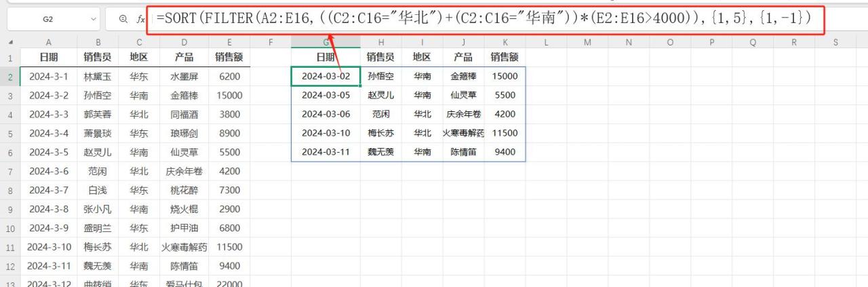Select column R header
The height and width of the screenshot is (287, 868).
[x=794, y=43]
